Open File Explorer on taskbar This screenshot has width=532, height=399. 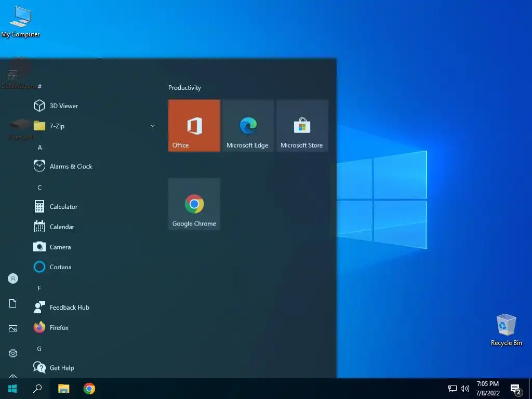coord(63,389)
